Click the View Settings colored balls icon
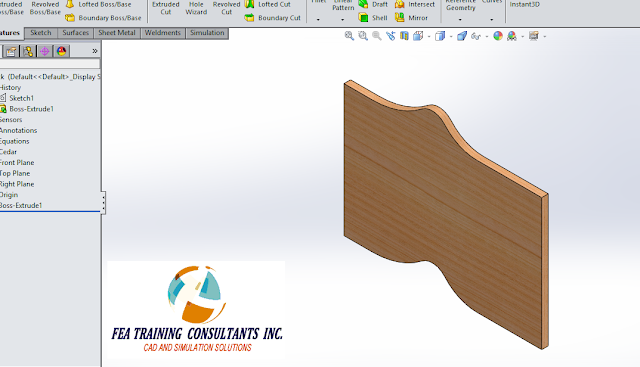Viewport: 640px width, 367px height. (x=511, y=36)
